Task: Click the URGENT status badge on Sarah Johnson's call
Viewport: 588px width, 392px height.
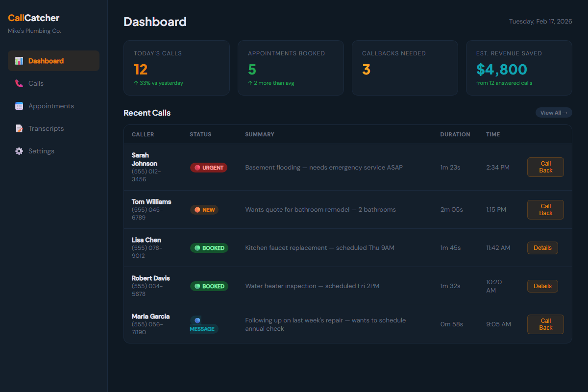Action: (209, 167)
